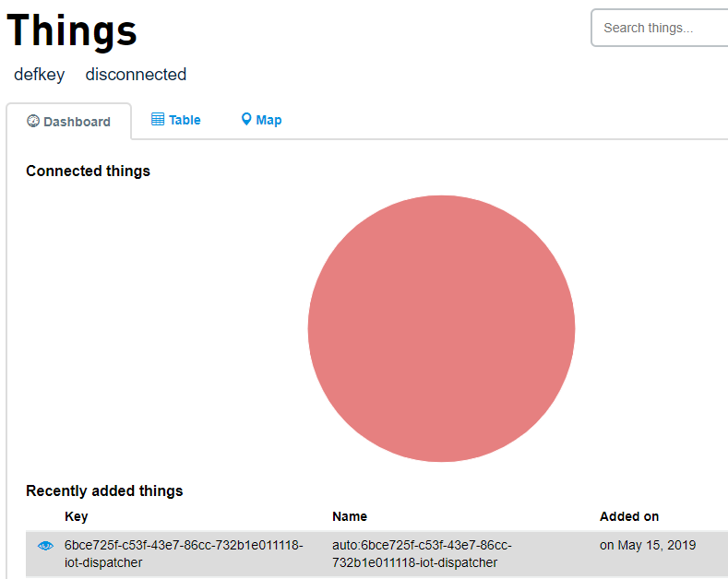Select the Map tab label
Image resolution: width=728 pixels, height=579 pixels.
point(269,120)
